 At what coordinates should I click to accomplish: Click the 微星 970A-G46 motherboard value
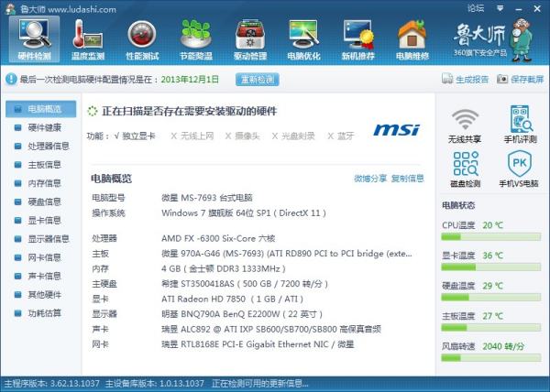point(287,254)
